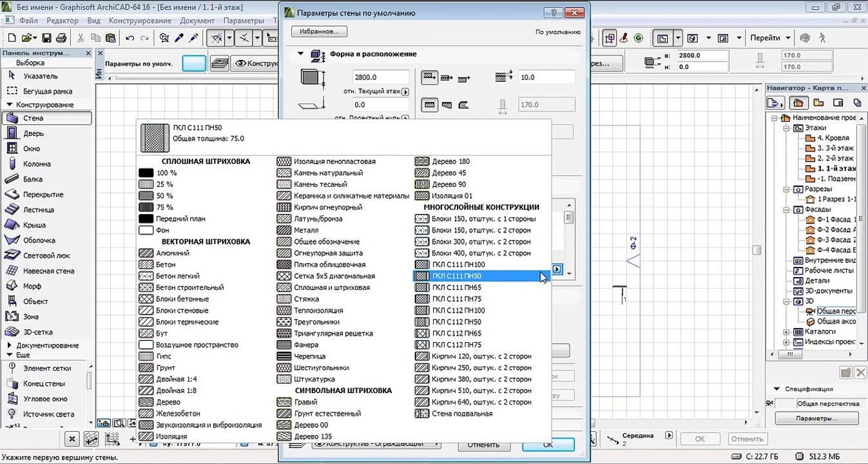Click the Save floppy disk icon
The height and width of the screenshot is (464, 868).
(x=46, y=38)
